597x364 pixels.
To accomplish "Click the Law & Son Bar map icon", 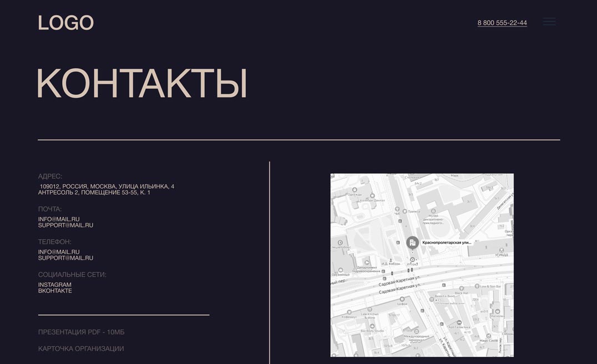I will tap(476, 286).
